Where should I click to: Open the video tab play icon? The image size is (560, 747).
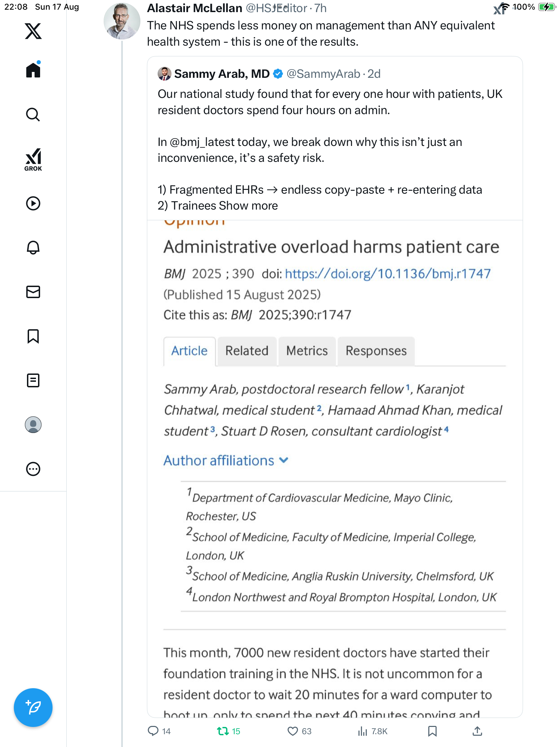(33, 203)
